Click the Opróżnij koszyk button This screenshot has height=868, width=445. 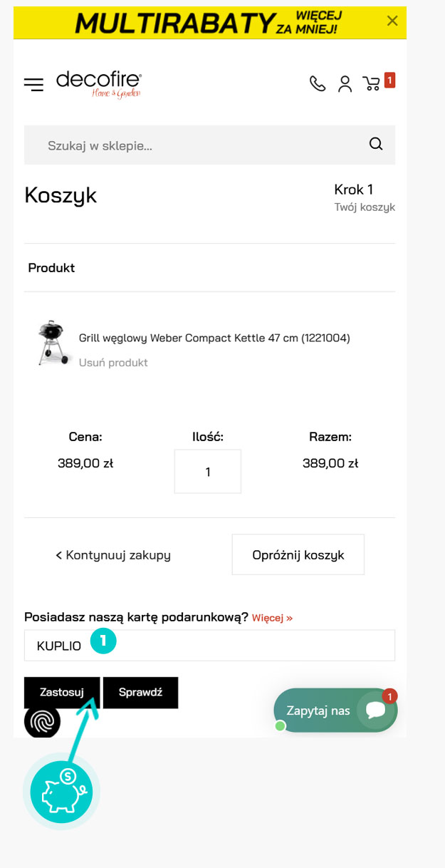[x=298, y=554]
